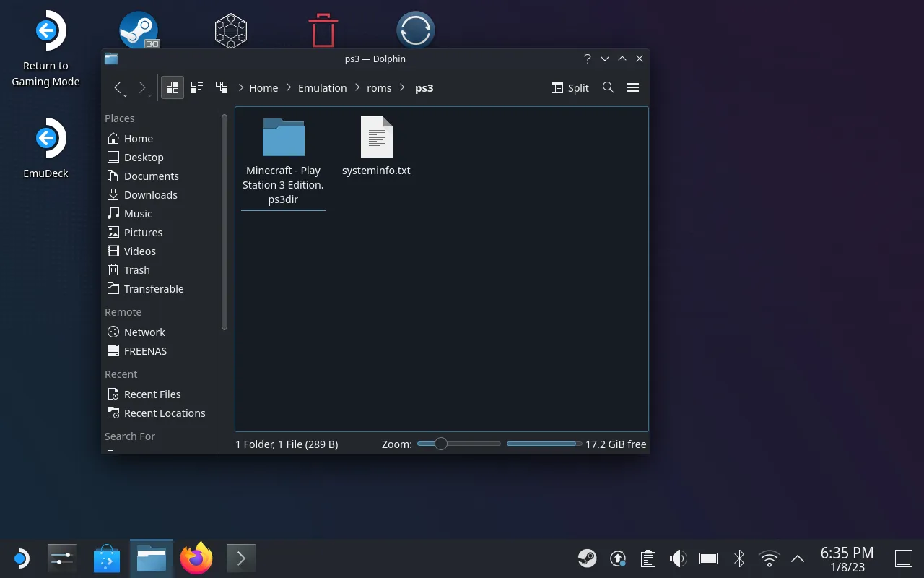
Task: Click the Dolphin title bar folder icon
Action: (x=111, y=59)
